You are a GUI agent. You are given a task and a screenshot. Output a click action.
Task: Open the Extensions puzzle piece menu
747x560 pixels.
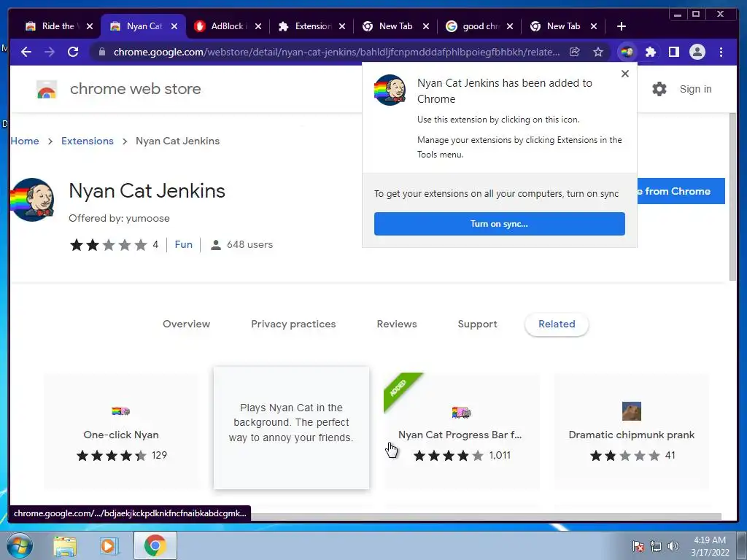click(x=650, y=52)
